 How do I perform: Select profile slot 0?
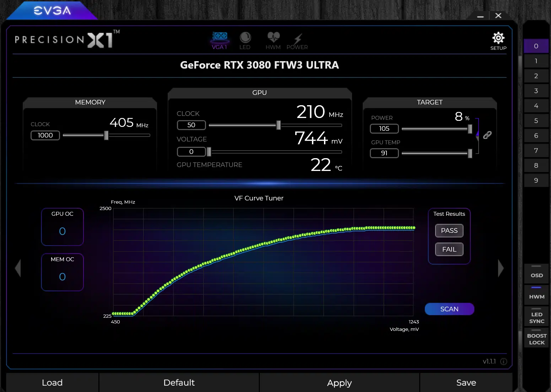coord(536,46)
